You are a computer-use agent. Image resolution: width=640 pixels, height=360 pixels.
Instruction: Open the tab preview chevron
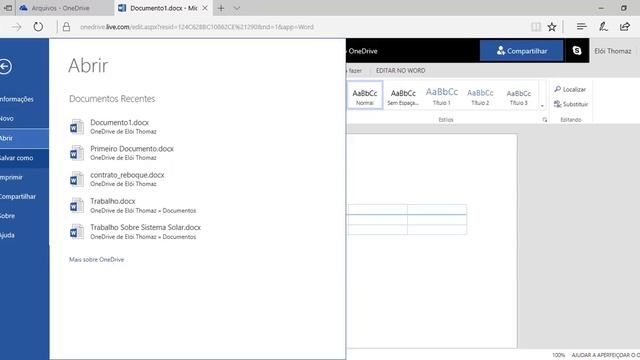(236, 8)
